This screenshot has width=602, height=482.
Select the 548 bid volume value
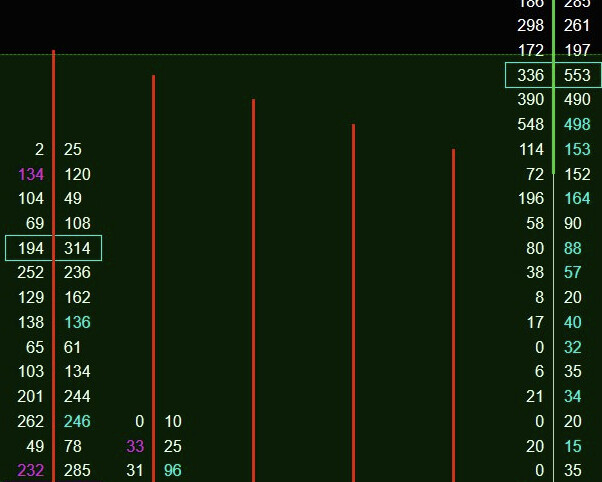click(530, 125)
